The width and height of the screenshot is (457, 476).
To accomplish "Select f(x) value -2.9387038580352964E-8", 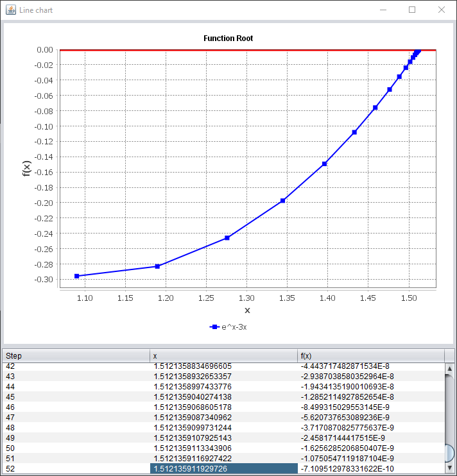I will [371, 376].
